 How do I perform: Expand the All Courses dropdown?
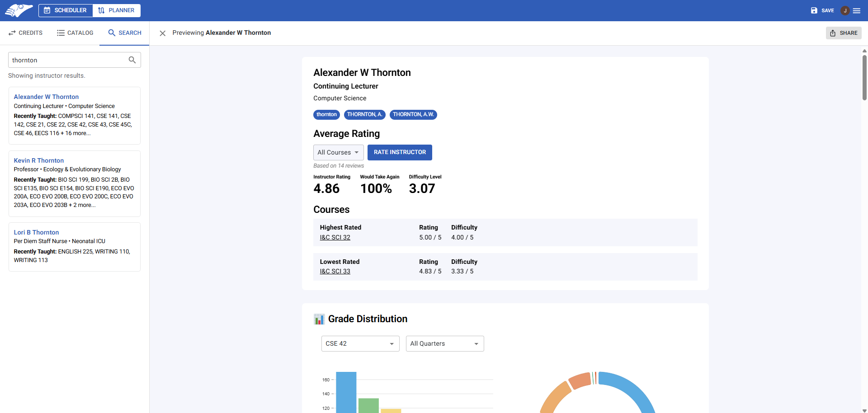point(338,152)
